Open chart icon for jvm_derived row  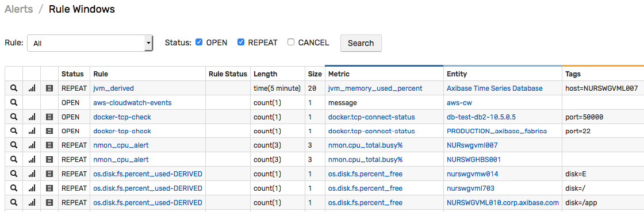tap(32, 88)
